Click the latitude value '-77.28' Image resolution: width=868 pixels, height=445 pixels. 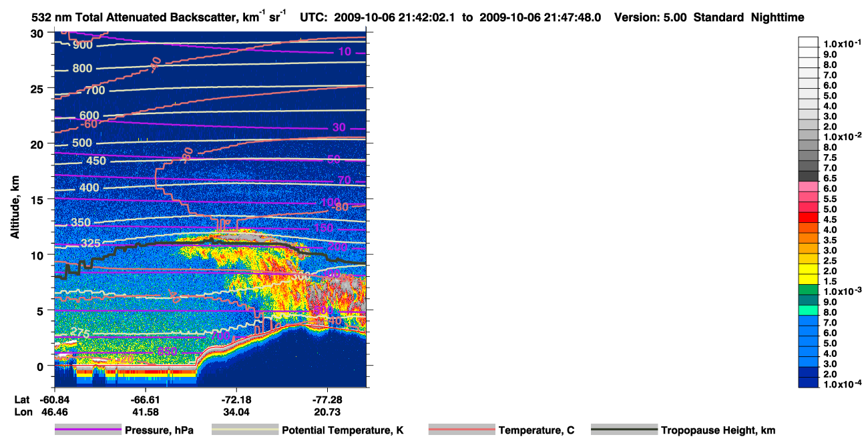tap(329, 400)
